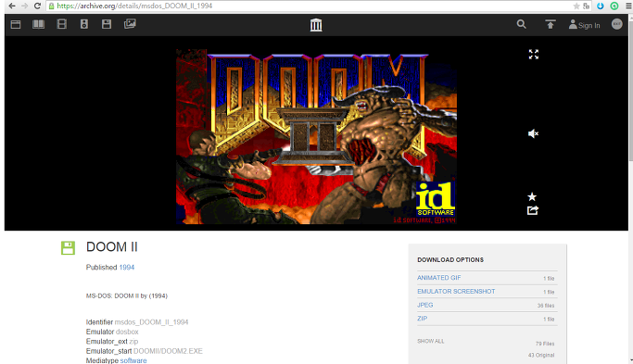This screenshot has width=633, height=364.
Task: Click the DOOM II title heading
Action: pyautogui.click(x=112, y=247)
